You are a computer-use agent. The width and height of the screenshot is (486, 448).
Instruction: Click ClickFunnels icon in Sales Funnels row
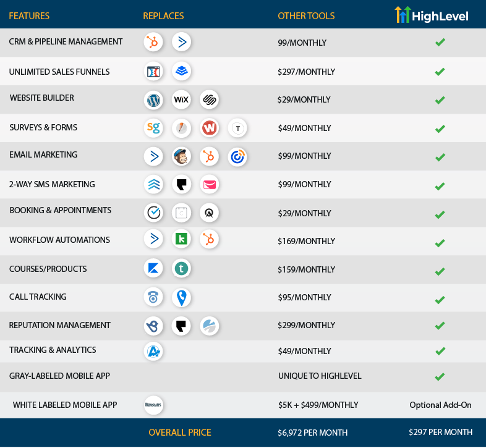[153, 72]
